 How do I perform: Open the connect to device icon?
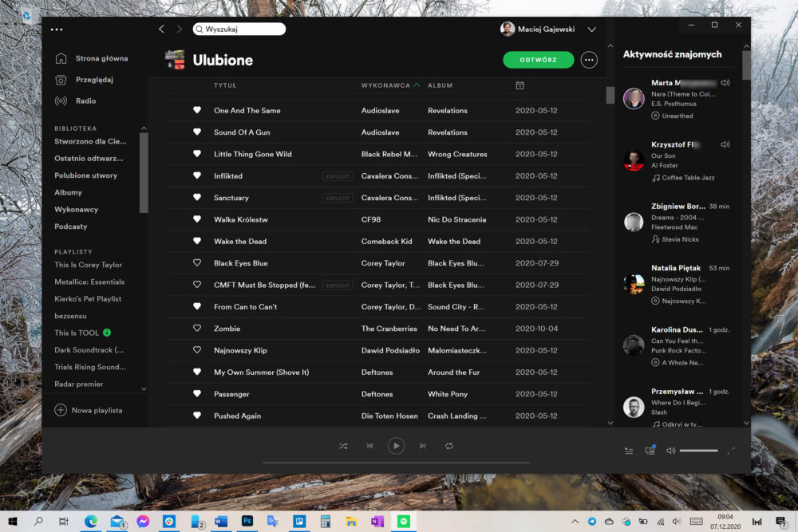tap(650, 450)
